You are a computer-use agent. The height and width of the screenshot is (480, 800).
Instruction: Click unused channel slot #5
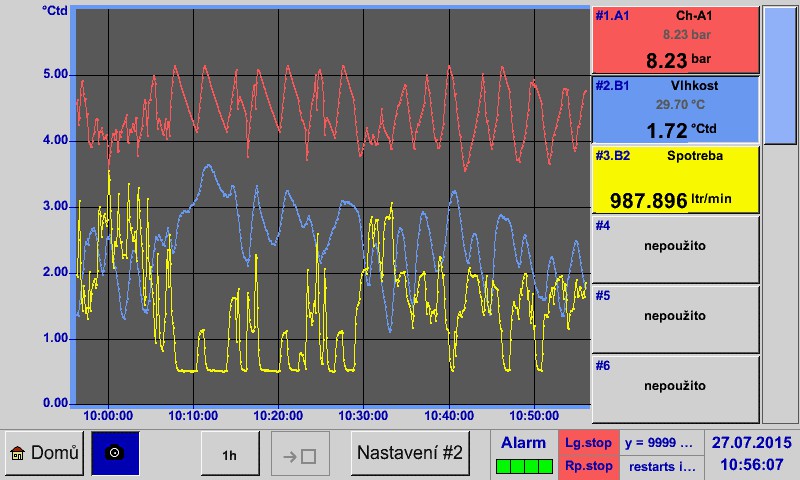pos(675,318)
